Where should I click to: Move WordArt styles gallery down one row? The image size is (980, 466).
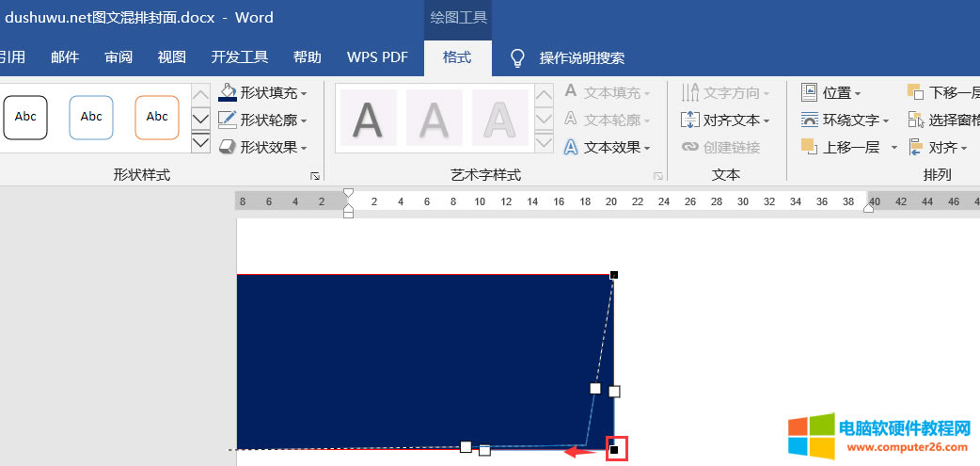click(x=545, y=118)
